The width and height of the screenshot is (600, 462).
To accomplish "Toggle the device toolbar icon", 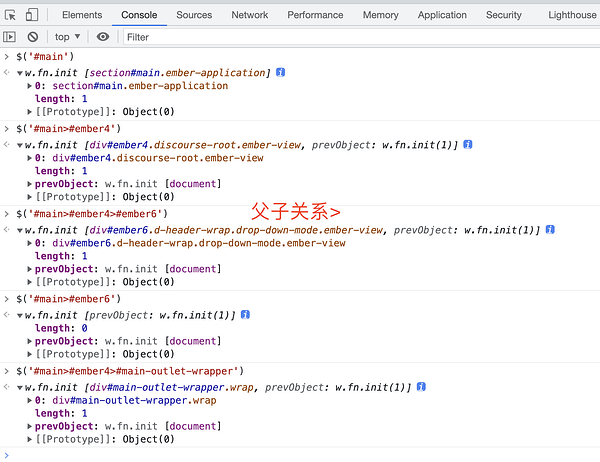I will (x=32, y=15).
